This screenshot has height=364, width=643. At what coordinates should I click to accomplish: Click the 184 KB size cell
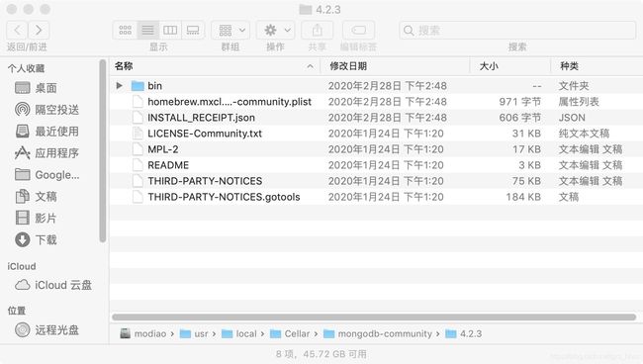(x=523, y=197)
